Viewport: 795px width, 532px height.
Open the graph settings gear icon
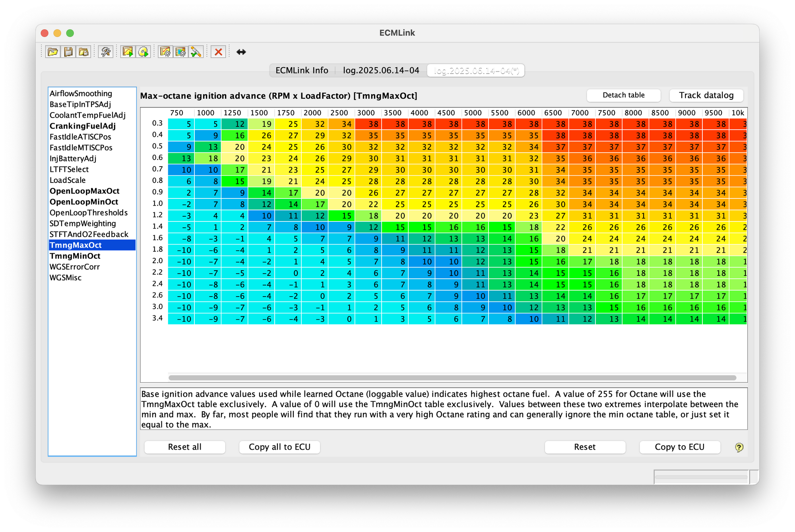(165, 52)
